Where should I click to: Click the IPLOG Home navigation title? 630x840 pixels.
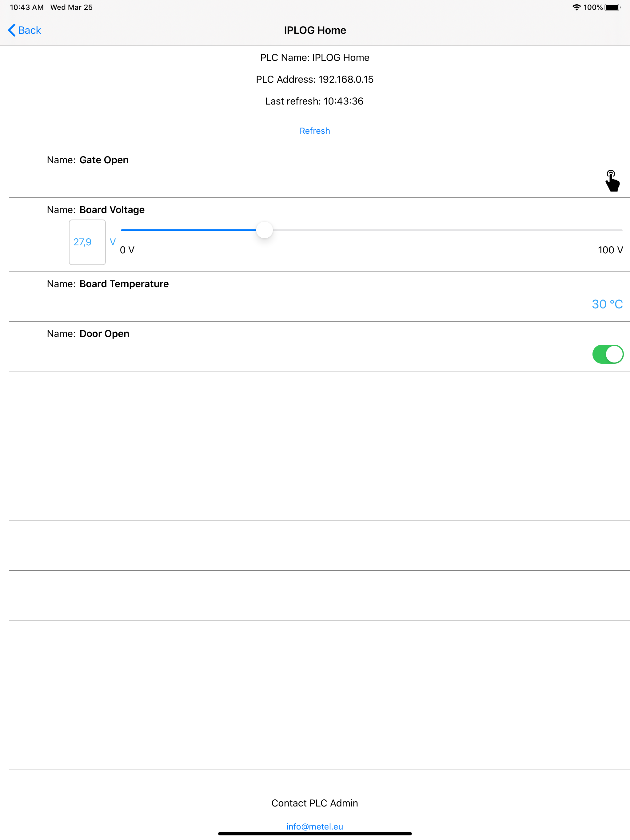coord(315,30)
